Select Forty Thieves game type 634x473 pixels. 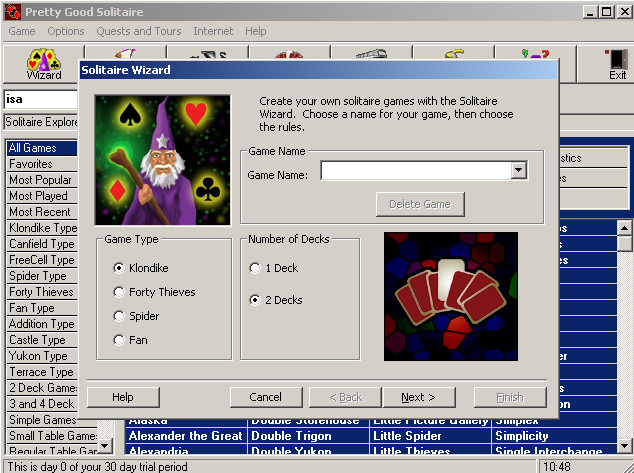[118, 292]
